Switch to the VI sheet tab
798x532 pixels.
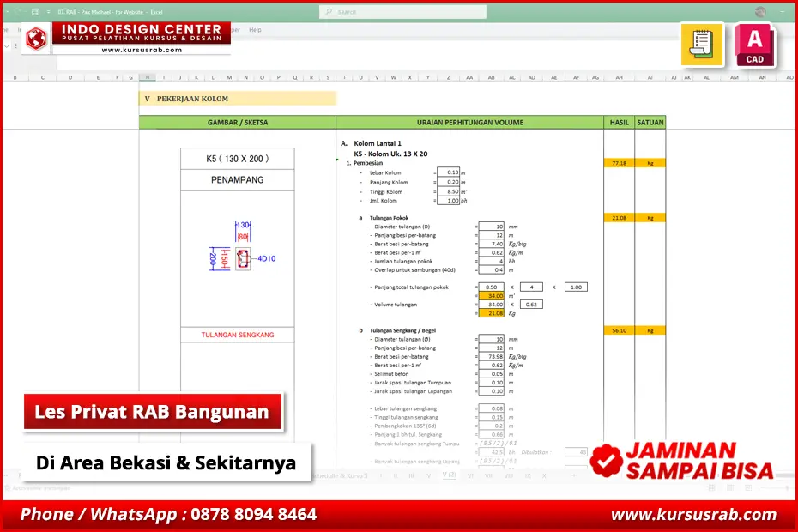[470, 475]
